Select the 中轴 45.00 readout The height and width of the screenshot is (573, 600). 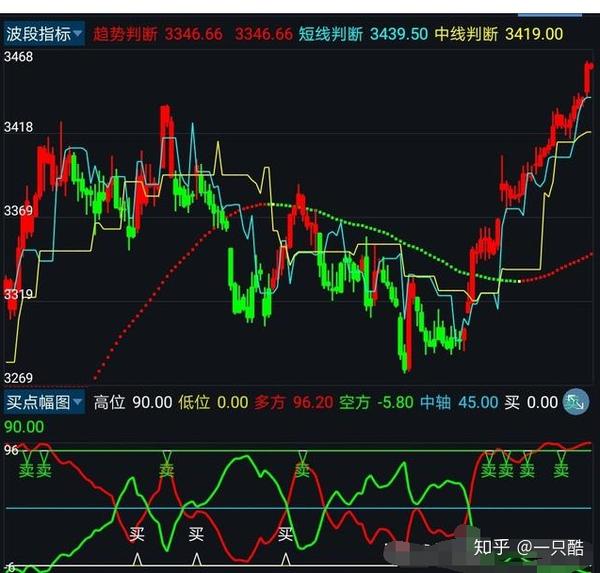(x=459, y=402)
